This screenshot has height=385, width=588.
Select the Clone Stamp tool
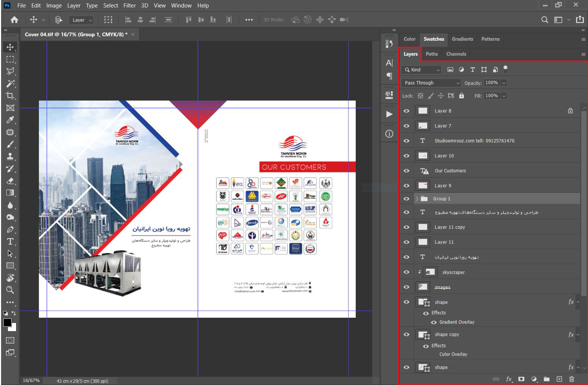10,157
